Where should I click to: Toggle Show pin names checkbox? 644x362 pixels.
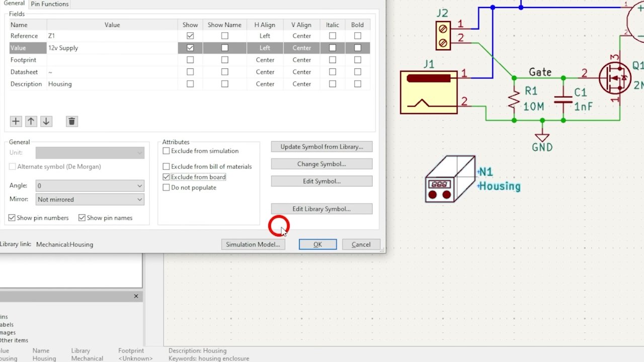pyautogui.click(x=82, y=218)
